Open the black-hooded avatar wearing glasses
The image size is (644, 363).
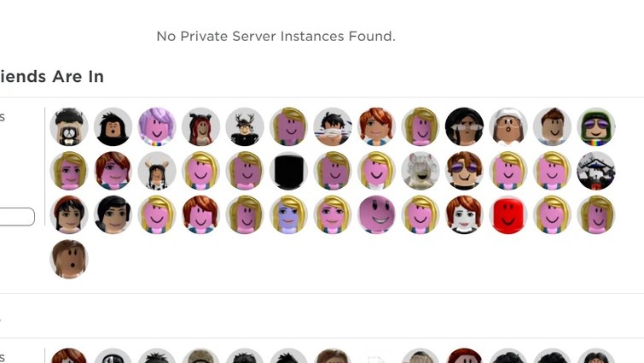(464, 126)
